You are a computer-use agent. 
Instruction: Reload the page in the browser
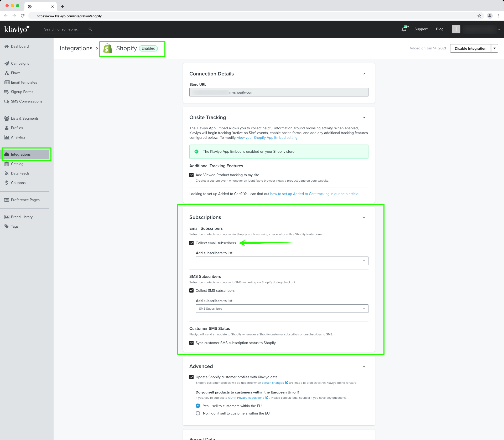point(23,16)
